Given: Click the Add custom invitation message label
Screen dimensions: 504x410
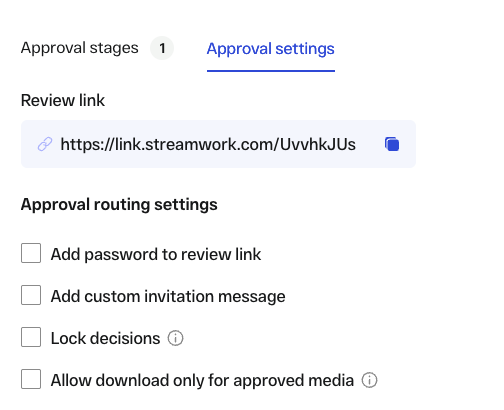Looking at the screenshot, I should tap(168, 297).
